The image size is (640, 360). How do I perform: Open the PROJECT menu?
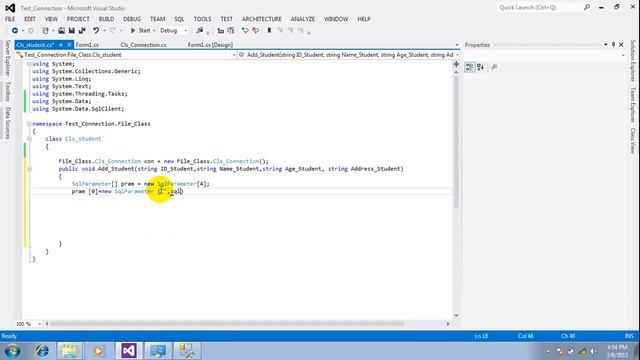click(78, 19)
